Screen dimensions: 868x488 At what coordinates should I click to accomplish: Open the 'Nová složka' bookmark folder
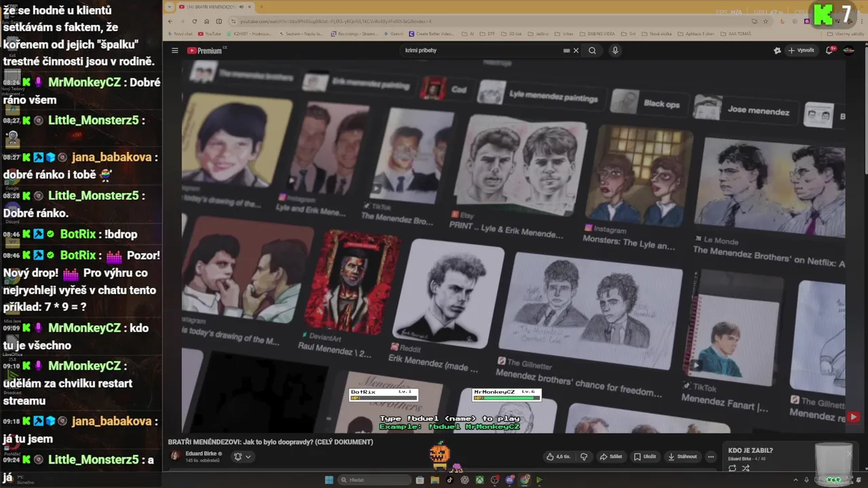tap(658, 33)
